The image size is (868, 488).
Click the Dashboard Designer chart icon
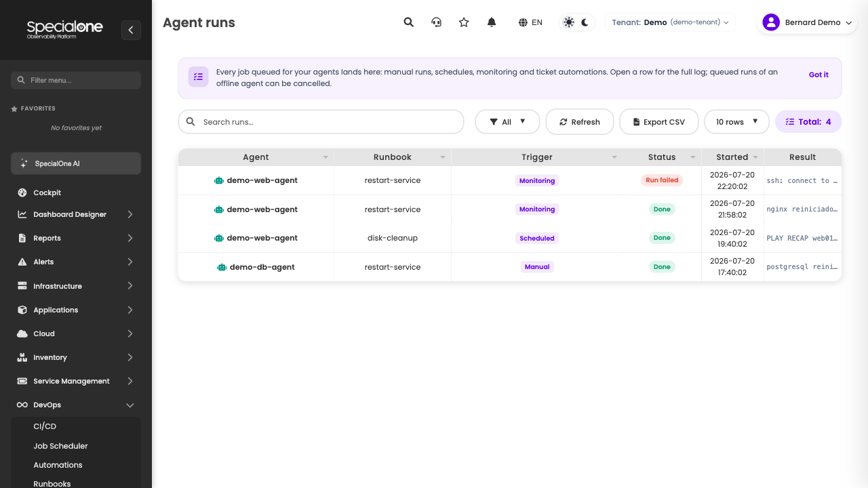point(22,214)
